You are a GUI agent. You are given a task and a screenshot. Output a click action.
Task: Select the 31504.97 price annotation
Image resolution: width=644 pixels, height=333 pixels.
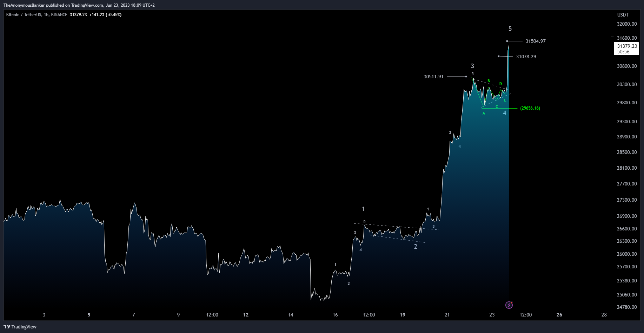[536, 41]
